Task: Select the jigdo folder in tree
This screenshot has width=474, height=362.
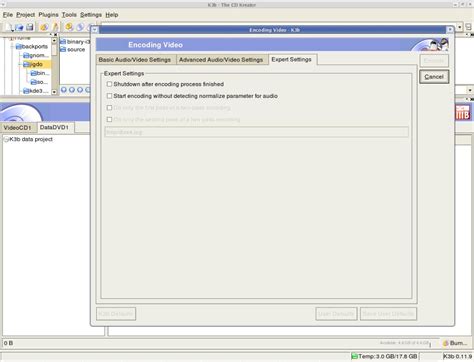Action: (x=37, y=64)
